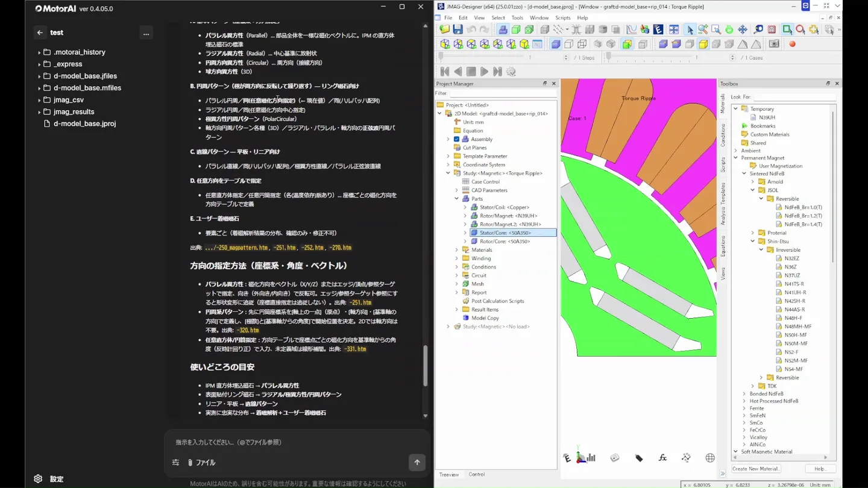
Task: Click the graph curve icon in toolbar
Action: click(x=631, y=30)
